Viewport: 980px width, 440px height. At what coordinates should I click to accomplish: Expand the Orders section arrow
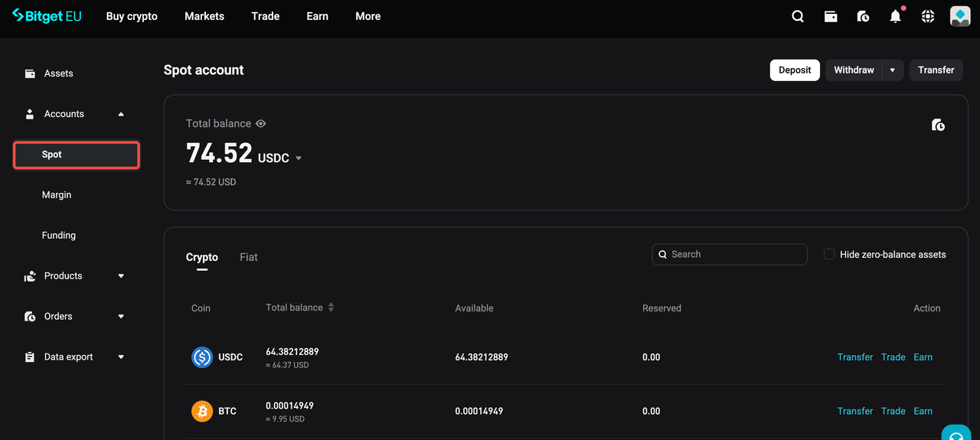click(x=121, y=317)
